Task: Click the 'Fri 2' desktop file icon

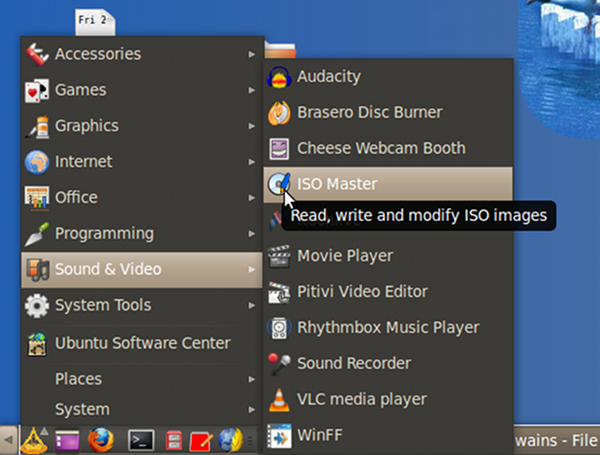Action: tap(95, 22)
